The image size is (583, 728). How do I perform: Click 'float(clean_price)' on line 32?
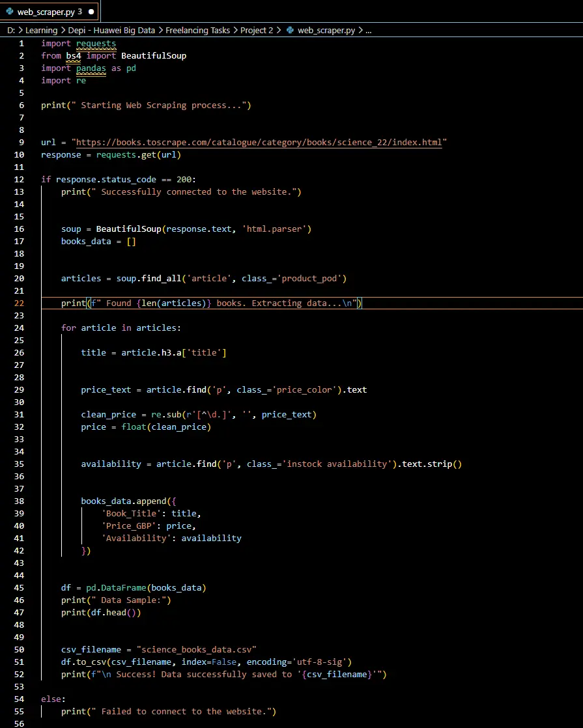[x=166, y=427]
